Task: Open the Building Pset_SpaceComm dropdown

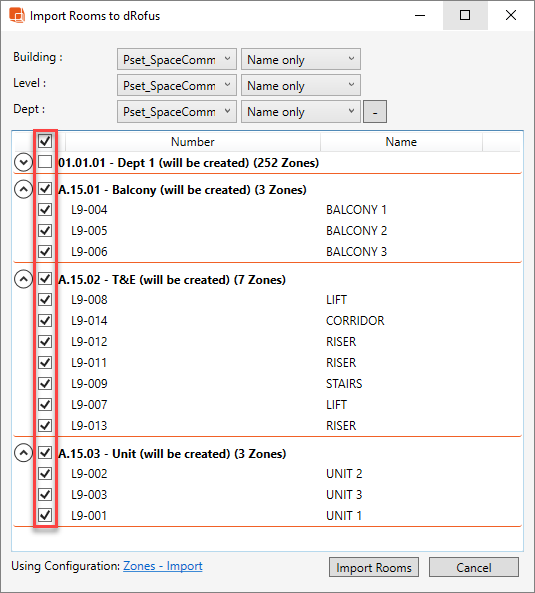Action: (177, 59)
